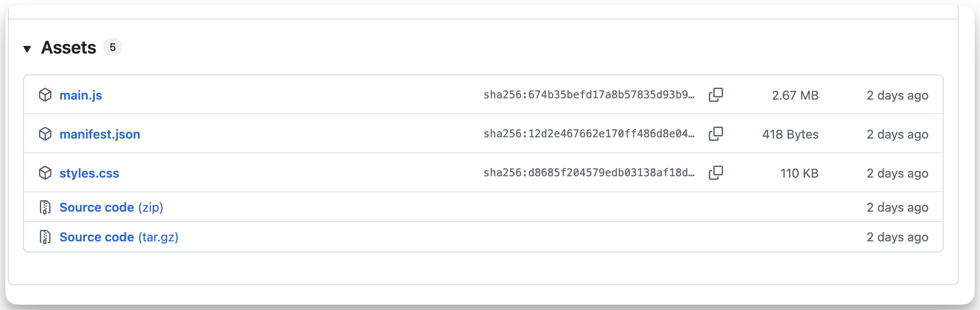Click the package icon beside styles.css
980x310 pixels.
point(45,173)
